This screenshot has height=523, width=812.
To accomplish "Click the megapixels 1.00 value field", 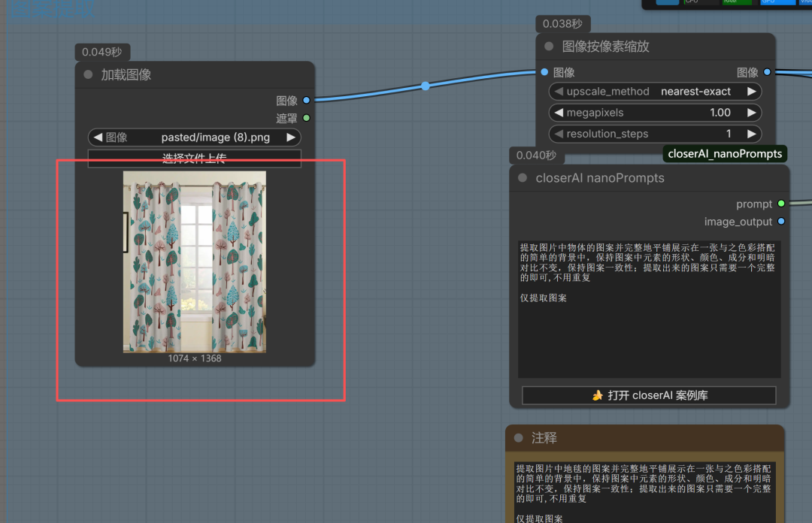I will click(x=655, y=113).
